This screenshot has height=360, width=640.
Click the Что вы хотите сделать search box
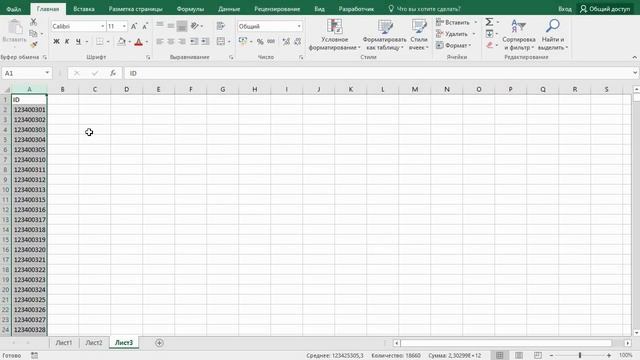(424, 9)
